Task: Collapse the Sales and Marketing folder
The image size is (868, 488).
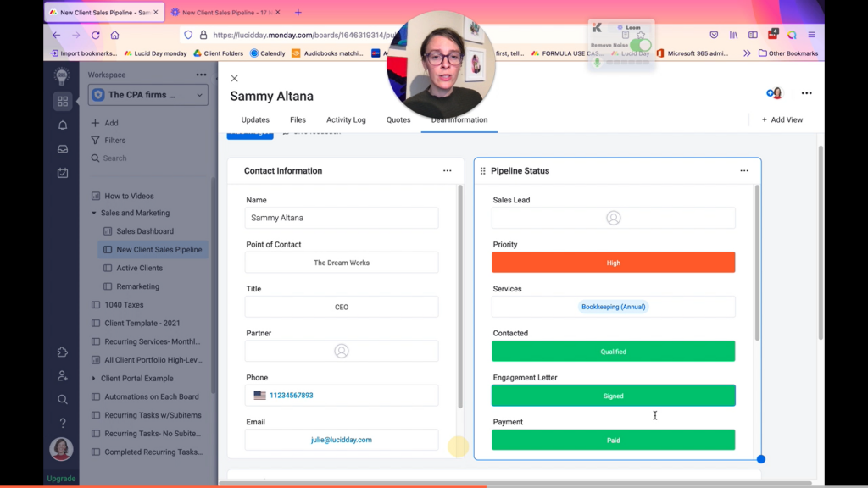Action: (94, 213)
